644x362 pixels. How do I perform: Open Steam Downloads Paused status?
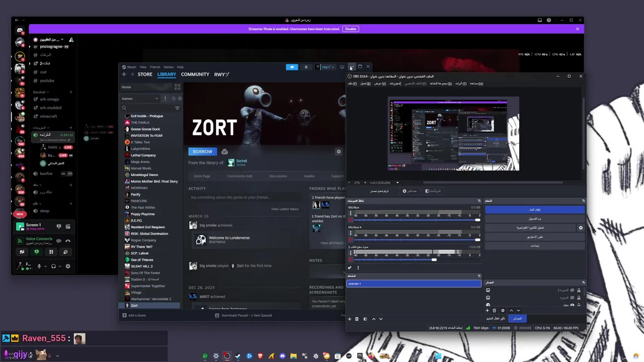243,315
